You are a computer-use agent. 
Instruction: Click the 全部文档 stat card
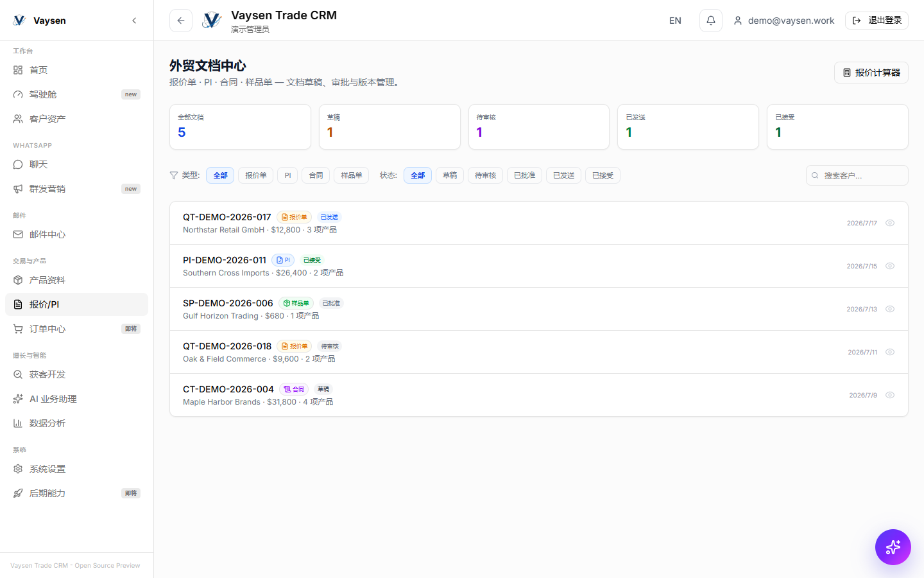pos(240,127)
